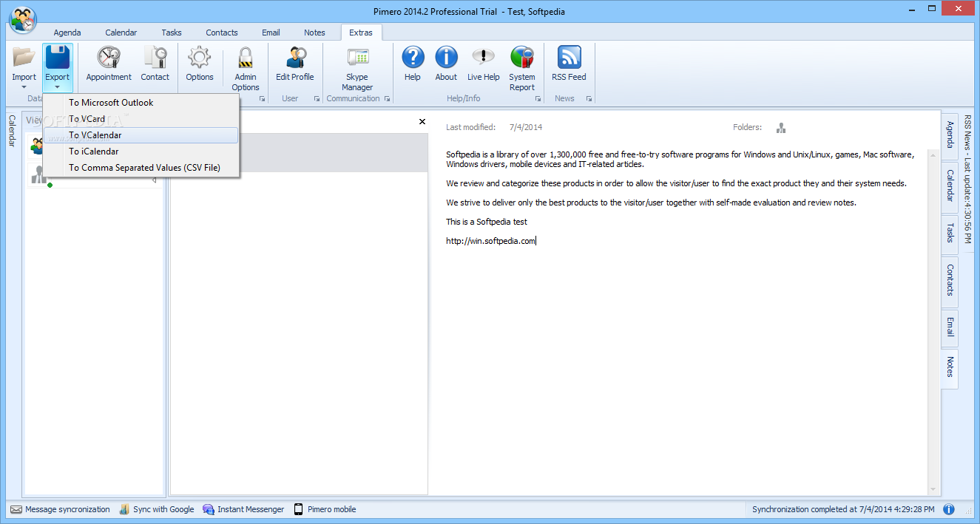
Task: Open the Help question mark
Action: (413, 64)
